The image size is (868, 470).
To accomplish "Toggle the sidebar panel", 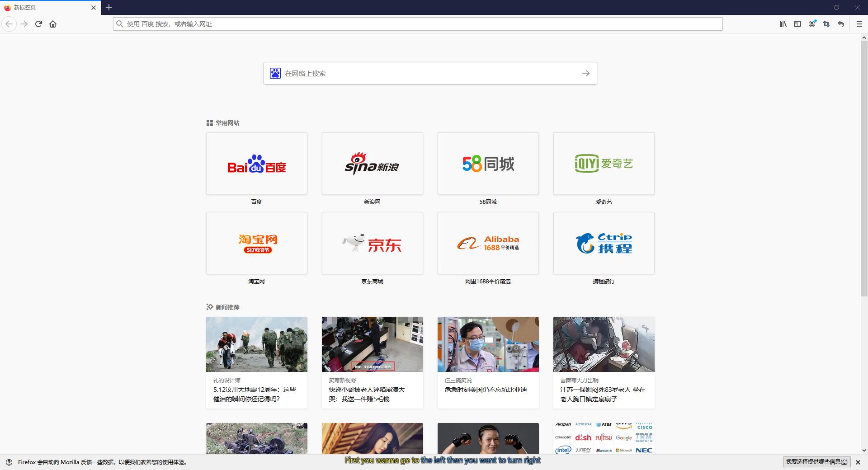I will pyautogui.click(x=797, y=24).
